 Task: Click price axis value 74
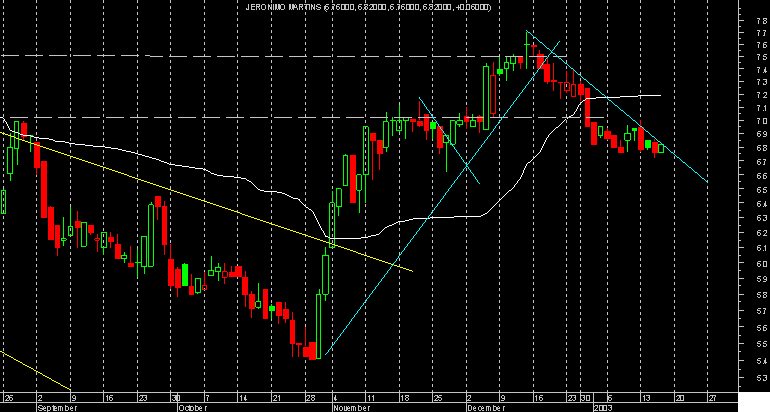click(x=762, y=70)
